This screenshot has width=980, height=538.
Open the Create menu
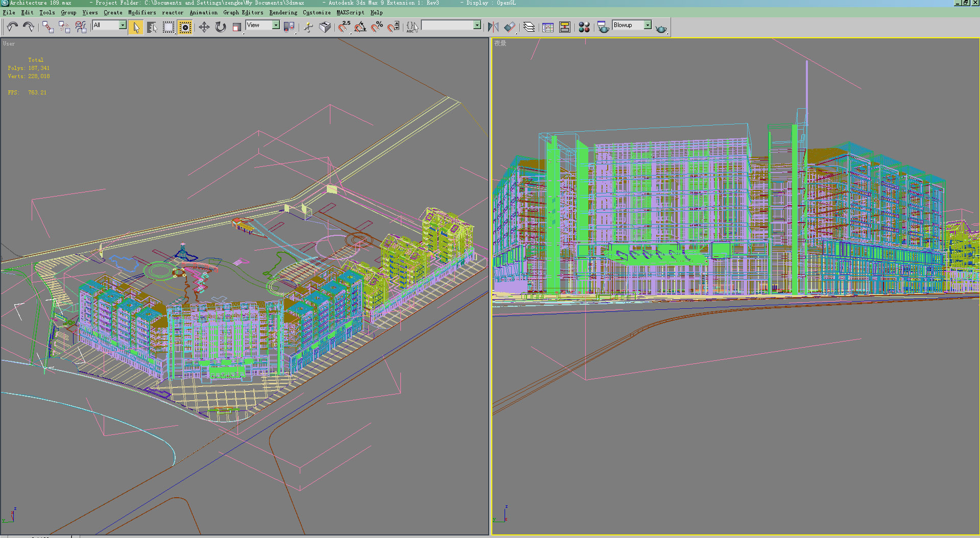[x=113, y=13]
